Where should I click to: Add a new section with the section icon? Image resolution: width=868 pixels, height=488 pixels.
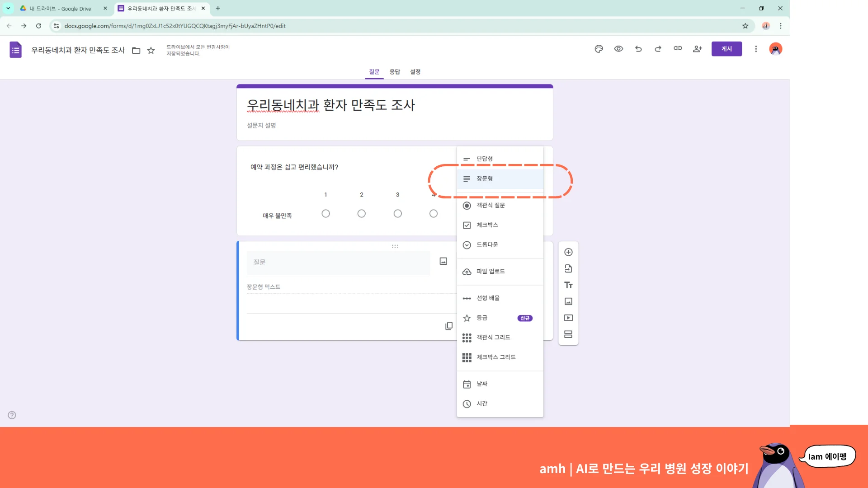[x=568, y=334]
